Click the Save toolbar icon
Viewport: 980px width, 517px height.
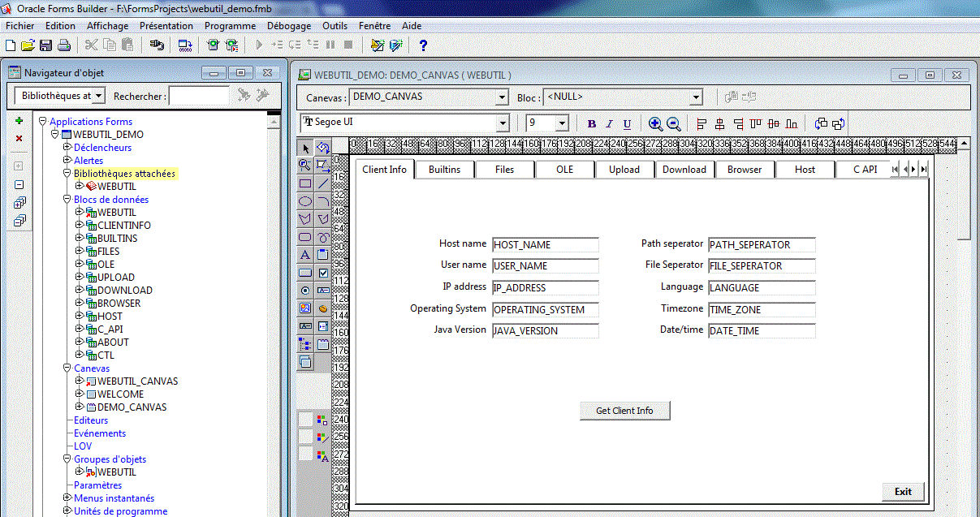coord(46,45)
